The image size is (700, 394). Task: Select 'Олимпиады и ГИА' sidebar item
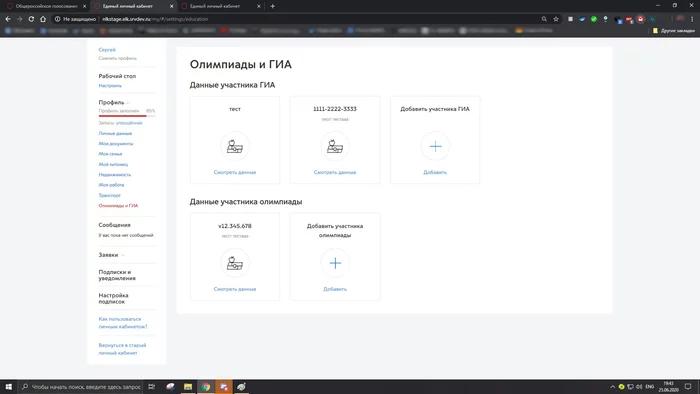118,206
